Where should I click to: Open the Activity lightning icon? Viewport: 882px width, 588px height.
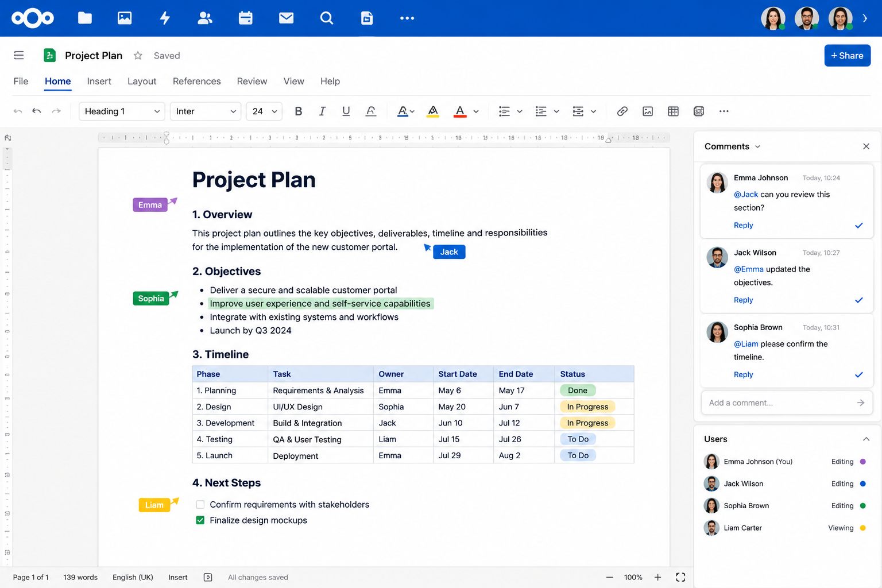coord(165,18)
